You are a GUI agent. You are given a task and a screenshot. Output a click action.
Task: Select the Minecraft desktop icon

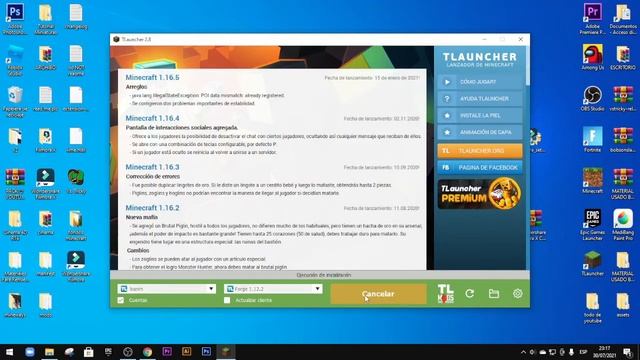(592, 181)
